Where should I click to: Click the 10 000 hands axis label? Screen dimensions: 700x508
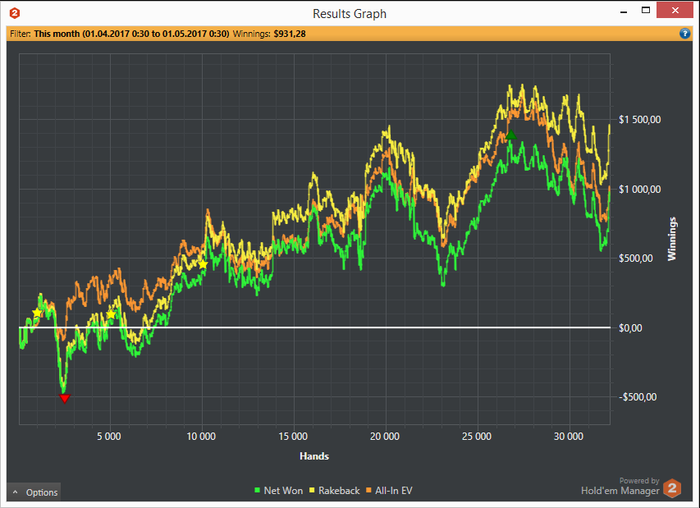point(201,437)
